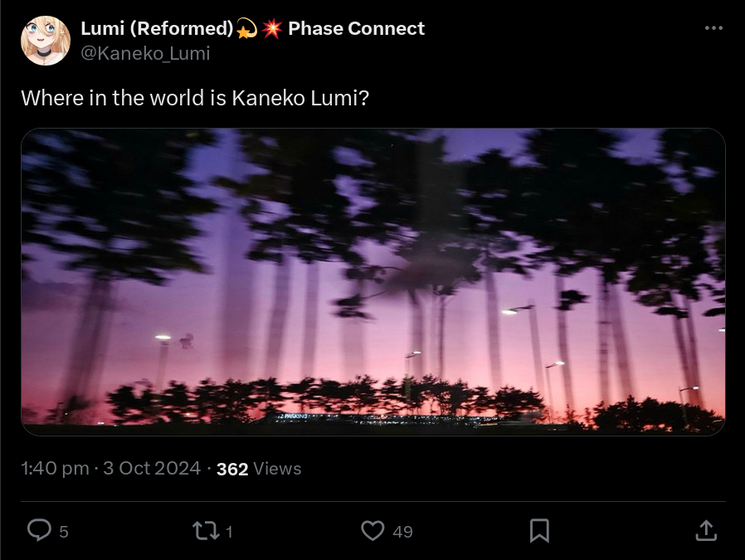Click the 1:40 pm timestamp link
The width and height of the screenshot is (745, 560).
(55, 469)
